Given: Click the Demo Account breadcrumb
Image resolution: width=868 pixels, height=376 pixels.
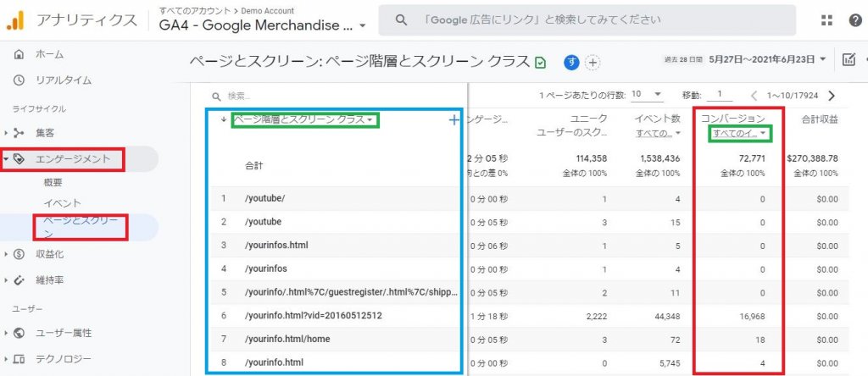Looking at the screenshot, I should click(267, 10).
